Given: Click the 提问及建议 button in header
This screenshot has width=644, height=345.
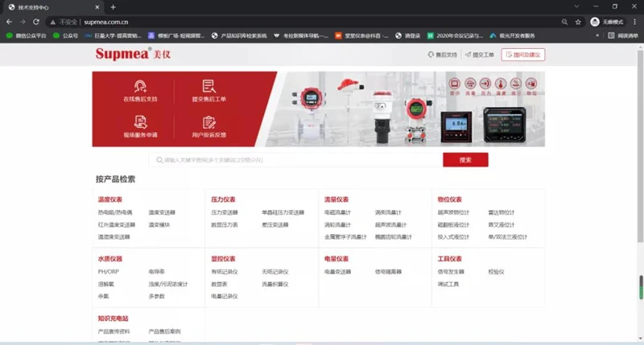Looking at the screenshot, I should 522,55.
